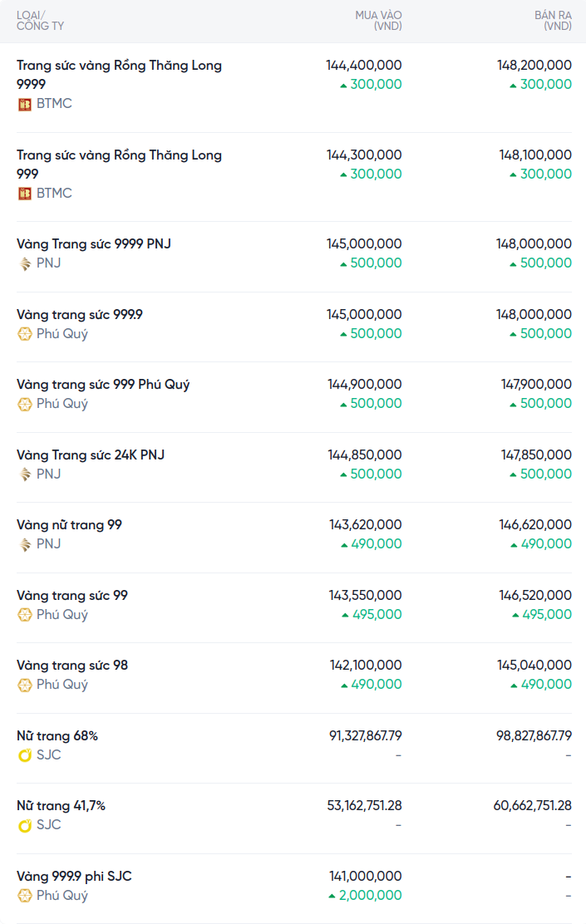Open the Vàng trang sức 999 Phú Quý product name
Screen dimensions: 586x924
click(x=103, y=385)
